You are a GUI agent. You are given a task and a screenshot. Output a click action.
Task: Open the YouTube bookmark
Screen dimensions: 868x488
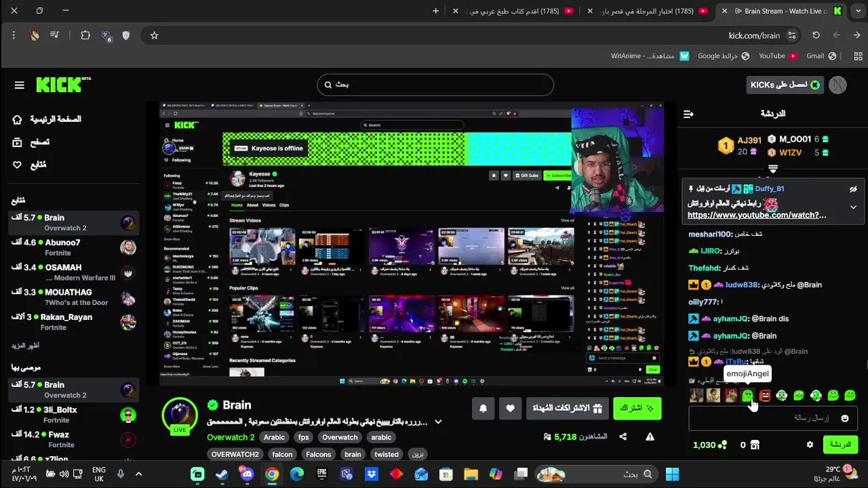[778, 56]
